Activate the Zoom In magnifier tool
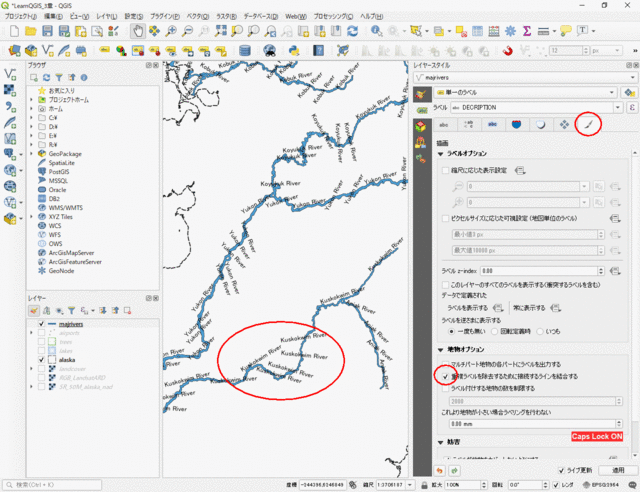The width and height of the screenshot is (640, 492). [171, 31]
